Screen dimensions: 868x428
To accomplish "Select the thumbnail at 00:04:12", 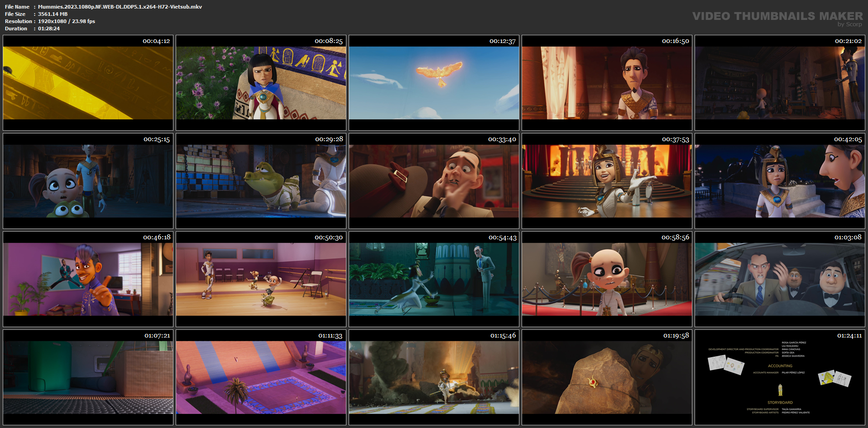I will click(x=88, y=83).
